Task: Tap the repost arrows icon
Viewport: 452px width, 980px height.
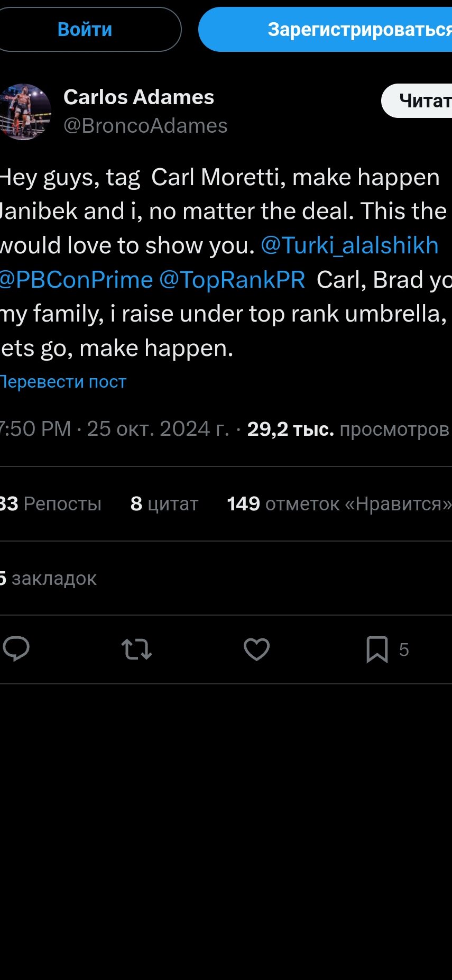Action: tap(136, 649)
